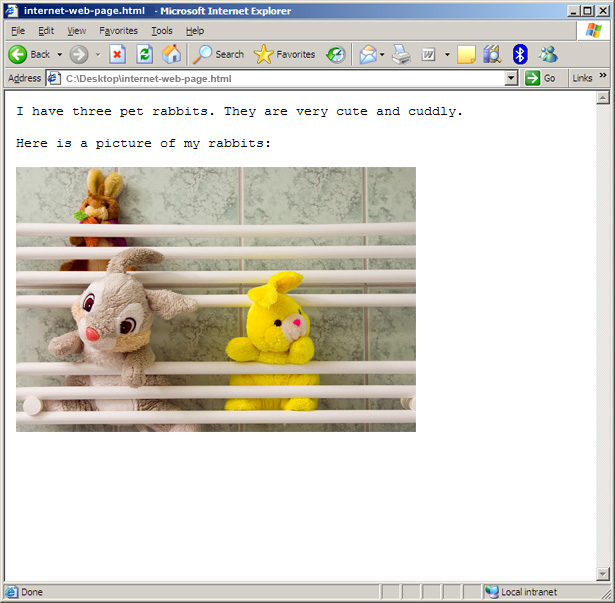Edit with Microsoft Word icon
The width and height of the screenshot is (615, 603).
click(x=428, y=54)
